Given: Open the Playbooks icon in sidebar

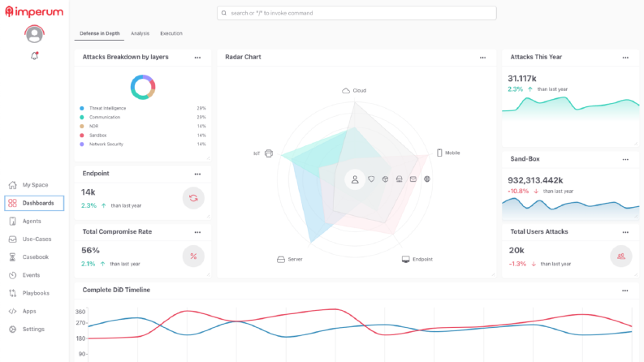Looking at the screenshot, I should (13, 293).
